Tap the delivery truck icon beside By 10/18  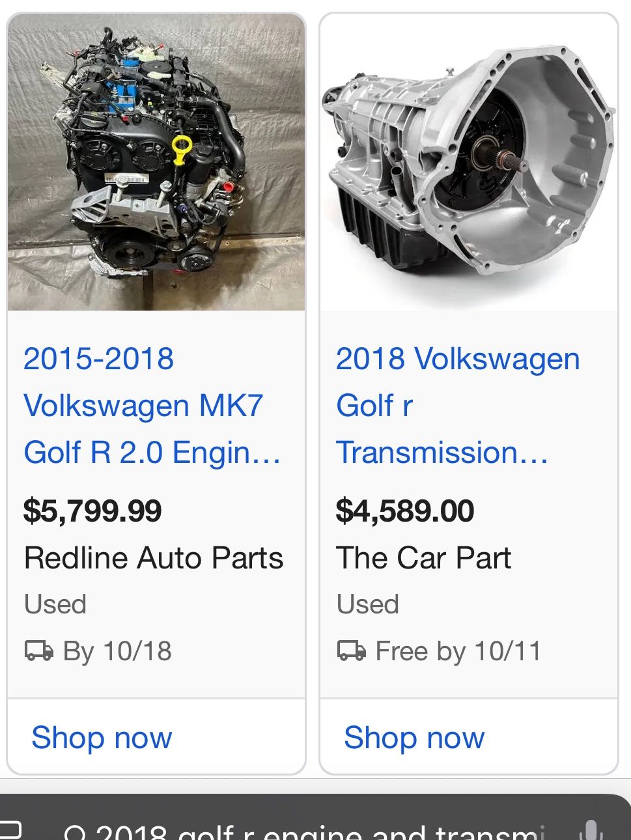point(39,651)
